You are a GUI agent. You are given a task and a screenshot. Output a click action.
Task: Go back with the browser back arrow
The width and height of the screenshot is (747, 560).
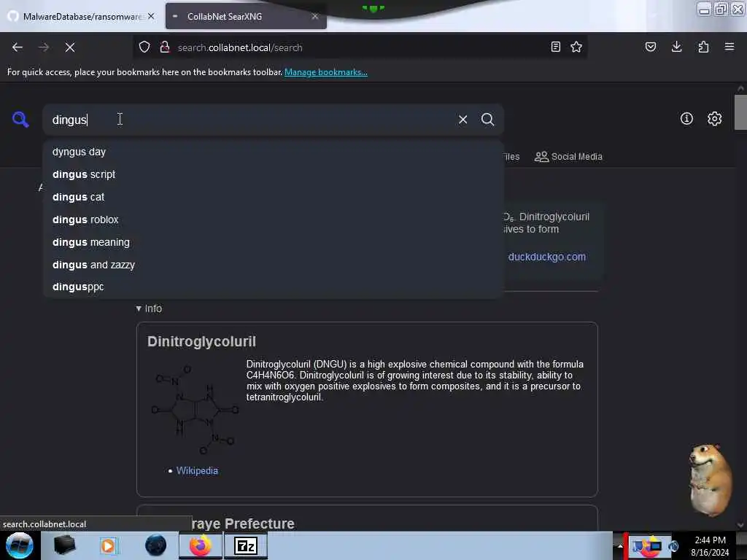tap(18, 47)
